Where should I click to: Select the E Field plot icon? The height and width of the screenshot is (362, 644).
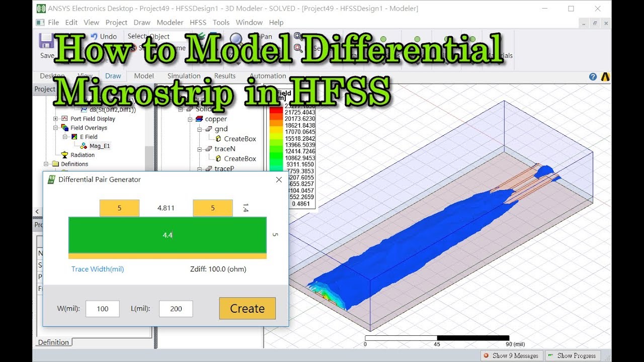74,137
